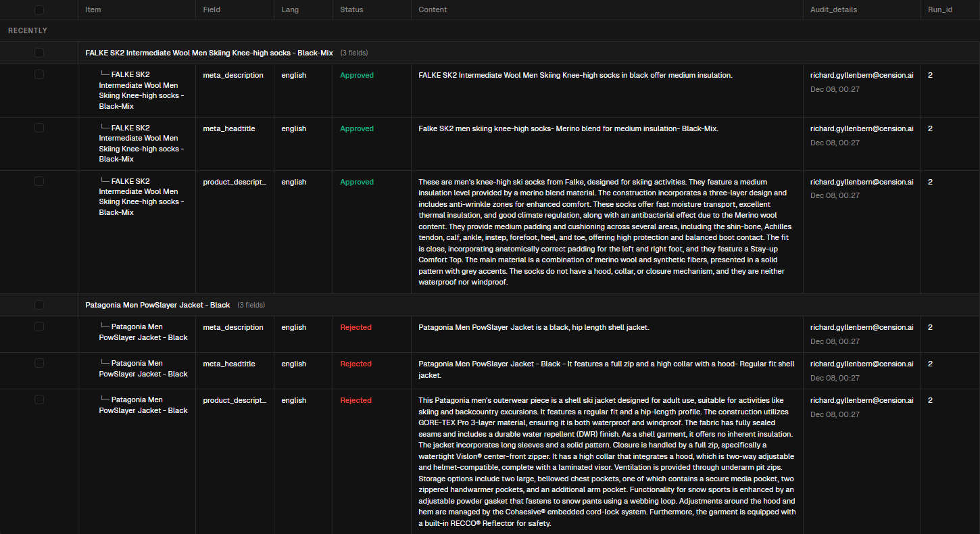Select the Patagonia PowSlayer Jacket tree item
Screen dimensions: 980x534
(143, 331)
